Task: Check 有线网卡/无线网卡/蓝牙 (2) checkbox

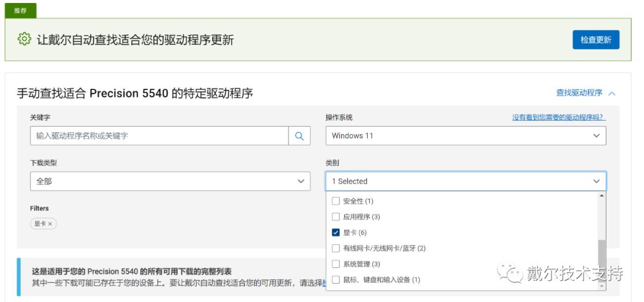Action: point(336,248)
